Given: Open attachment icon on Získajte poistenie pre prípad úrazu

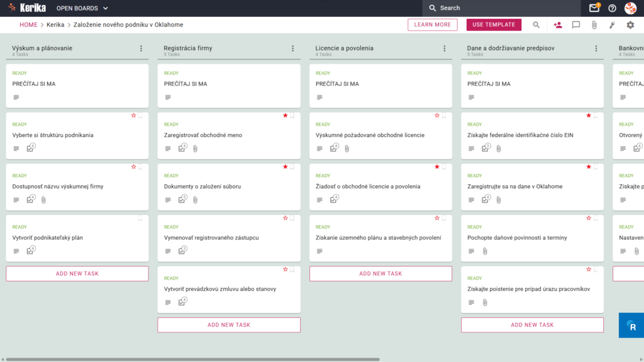Looking at the screenshot, I should point(485,302).
